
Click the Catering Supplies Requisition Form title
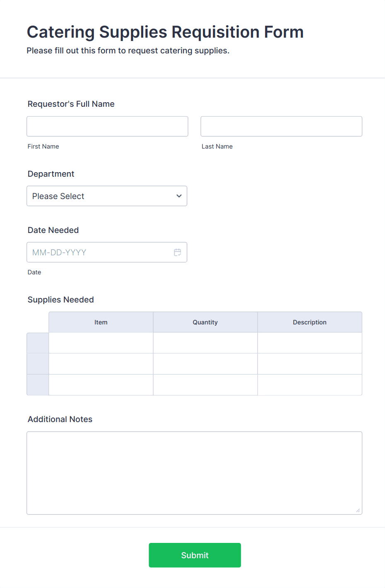165,32
